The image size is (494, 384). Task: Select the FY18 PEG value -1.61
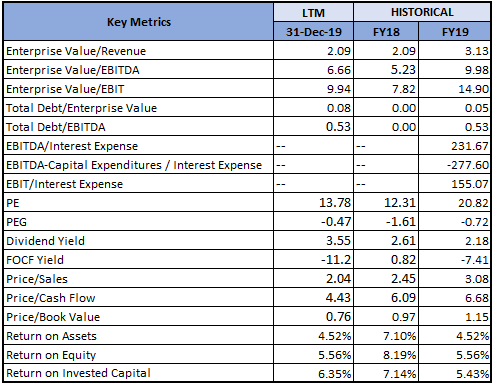coord(401,222)
